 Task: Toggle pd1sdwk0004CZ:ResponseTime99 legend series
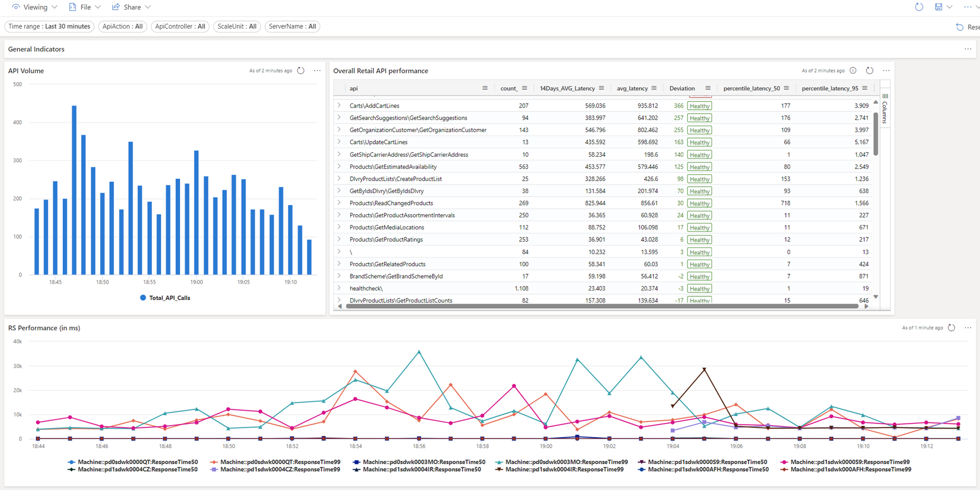pos(275,469)
